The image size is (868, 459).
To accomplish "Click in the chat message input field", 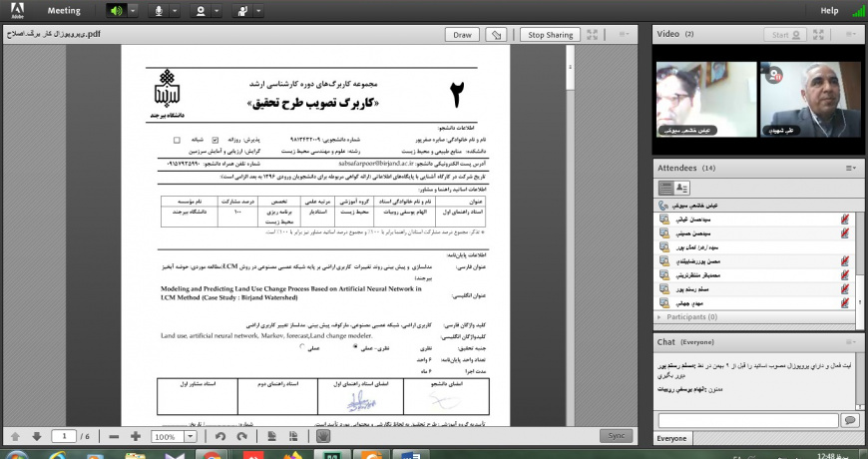I will pos(748,420).
